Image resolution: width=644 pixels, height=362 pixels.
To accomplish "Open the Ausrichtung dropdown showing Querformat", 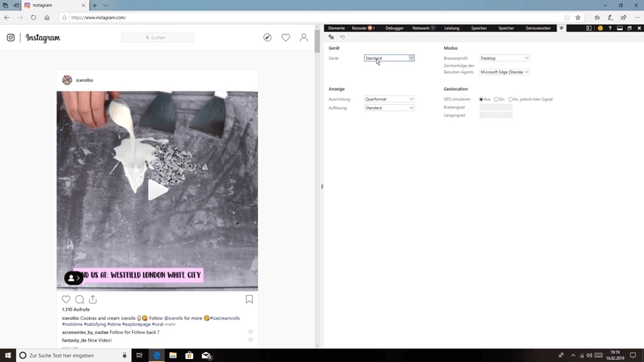I will [389, 99].
